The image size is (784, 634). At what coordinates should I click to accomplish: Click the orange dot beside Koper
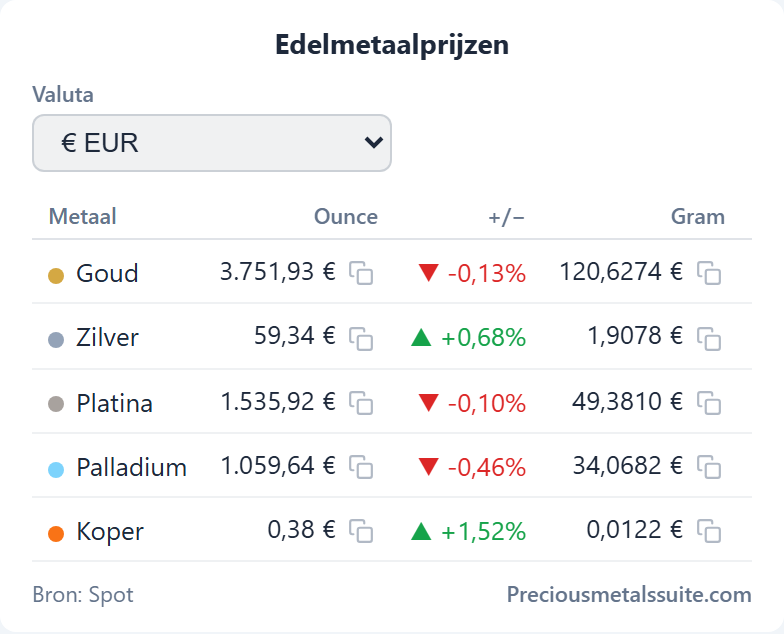click(x=56, y=534)
